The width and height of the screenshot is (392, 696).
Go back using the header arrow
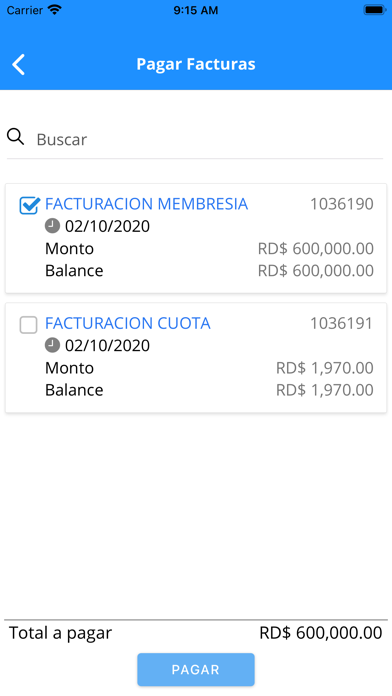point(19,64)
